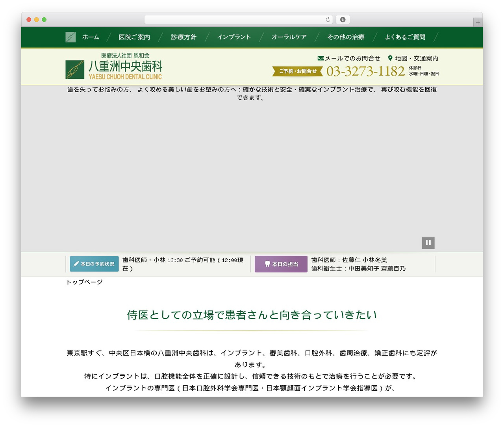The image size is (504, 427).
Task: Go to 医院ご案内 page
Action: (134, 37)
